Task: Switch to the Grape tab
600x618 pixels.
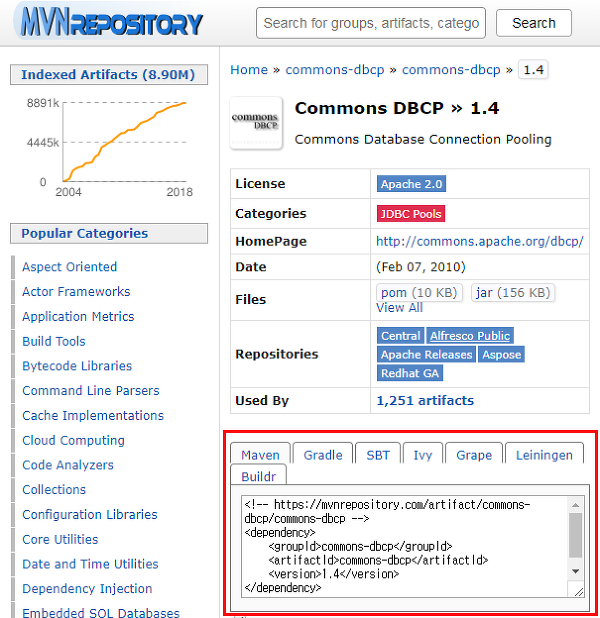Action: pyautogui.click(x=474, y=454)
